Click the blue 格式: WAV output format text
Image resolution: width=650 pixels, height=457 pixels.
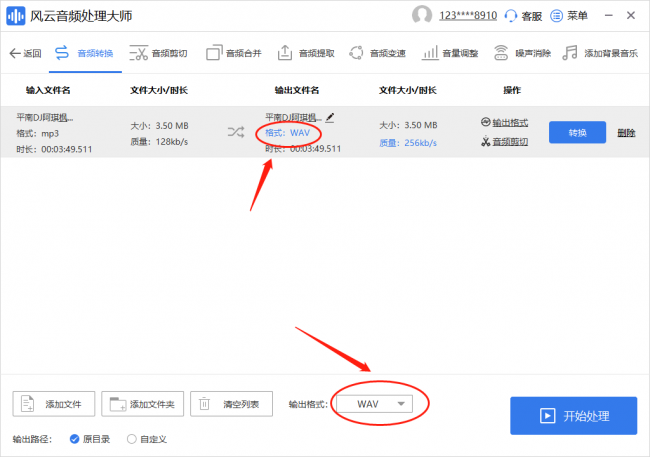pos(288,133)
